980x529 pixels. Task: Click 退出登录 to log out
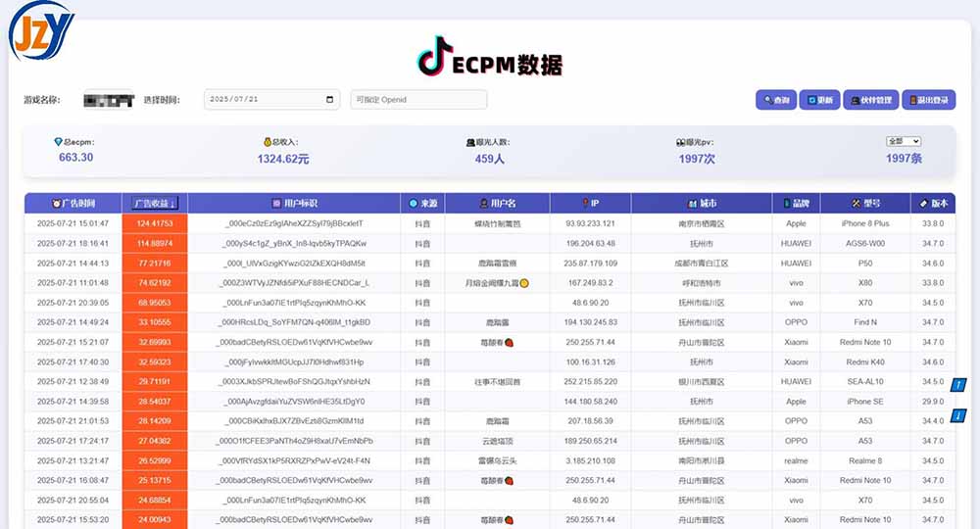click(x=929, y=100)
